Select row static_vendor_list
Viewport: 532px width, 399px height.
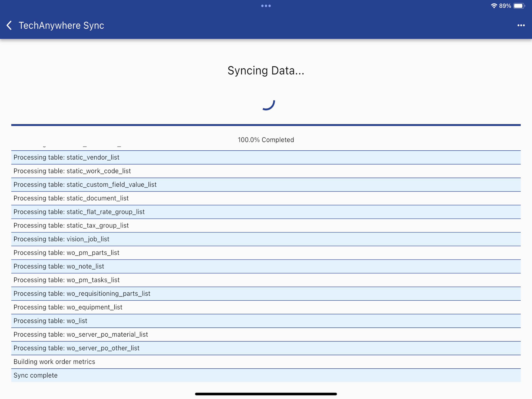click(266, 157)
